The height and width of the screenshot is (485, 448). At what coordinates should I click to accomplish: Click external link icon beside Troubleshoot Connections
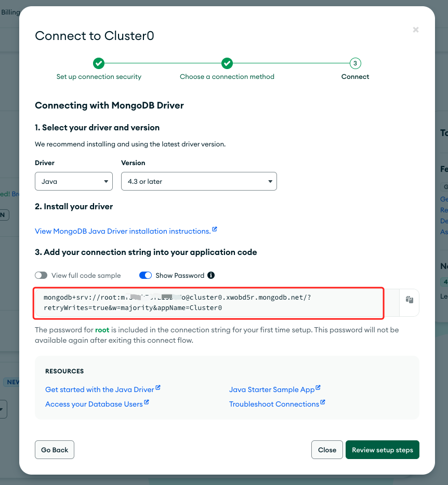click(x=323, y=402)
